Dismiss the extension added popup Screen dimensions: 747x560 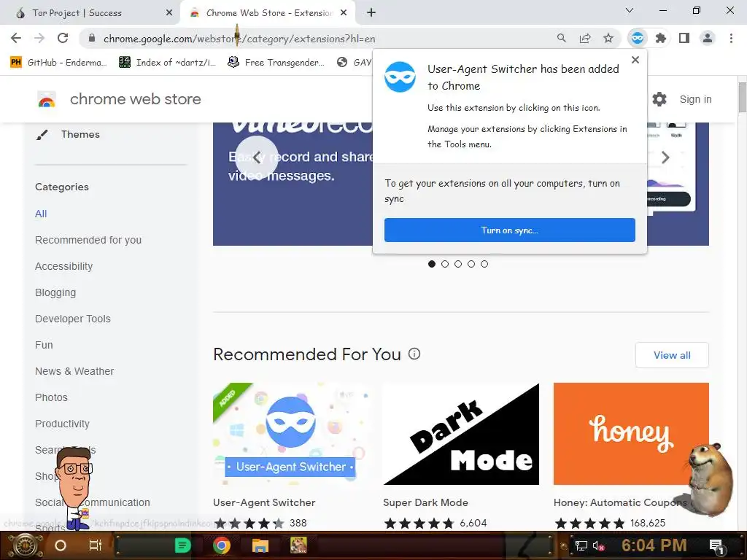click(x=635, y=60)
